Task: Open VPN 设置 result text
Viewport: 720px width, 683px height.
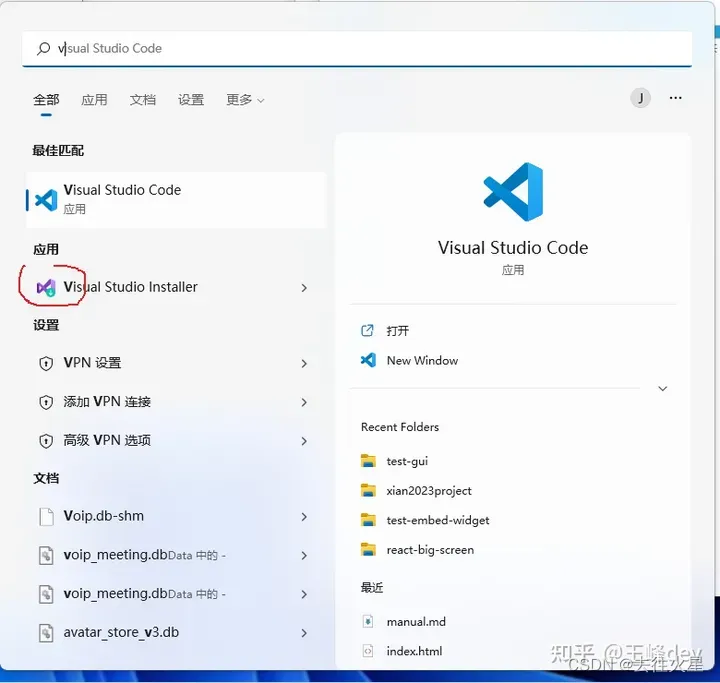Action: pyautogui.click(x=92, y=363)
